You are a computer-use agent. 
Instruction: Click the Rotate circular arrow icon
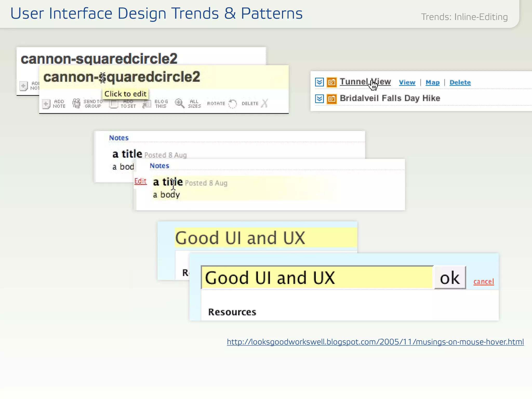[232, 104]
